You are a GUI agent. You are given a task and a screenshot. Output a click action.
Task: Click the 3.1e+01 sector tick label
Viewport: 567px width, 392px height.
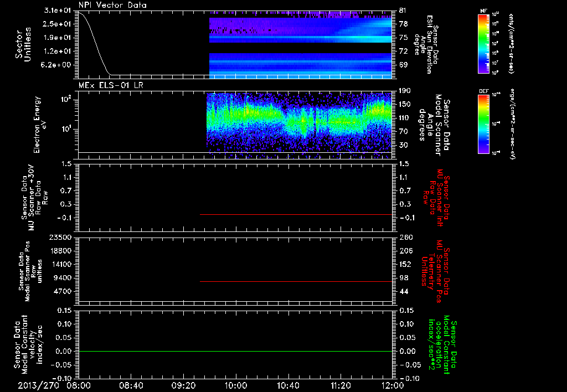[x=58, y=10]
